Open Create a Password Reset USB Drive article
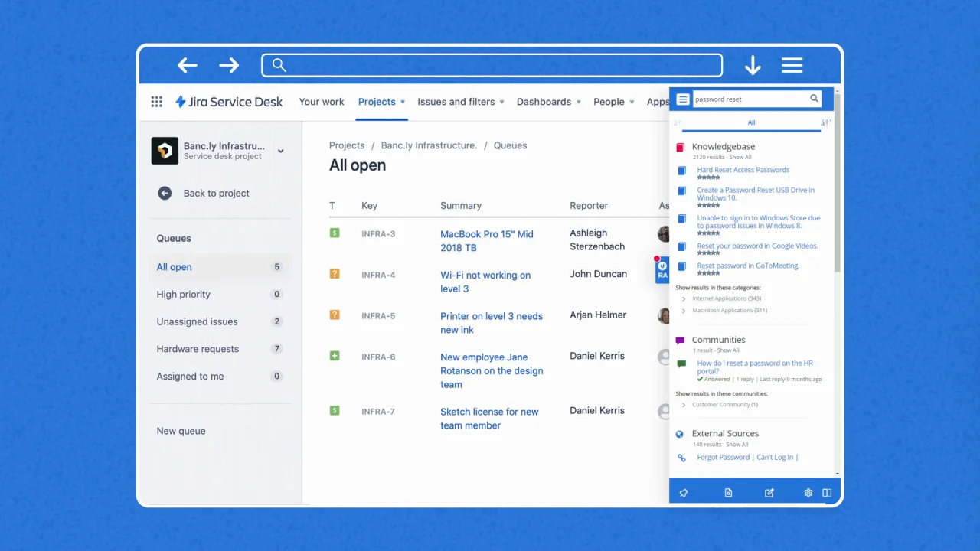The width and height of the screenshot is (980, 551). [x=756, y=194]
